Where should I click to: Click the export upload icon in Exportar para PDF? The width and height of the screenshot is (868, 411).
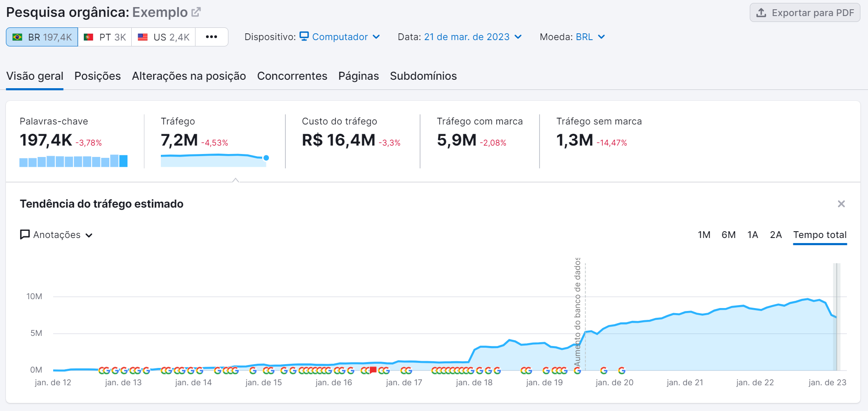click(761, 13)
